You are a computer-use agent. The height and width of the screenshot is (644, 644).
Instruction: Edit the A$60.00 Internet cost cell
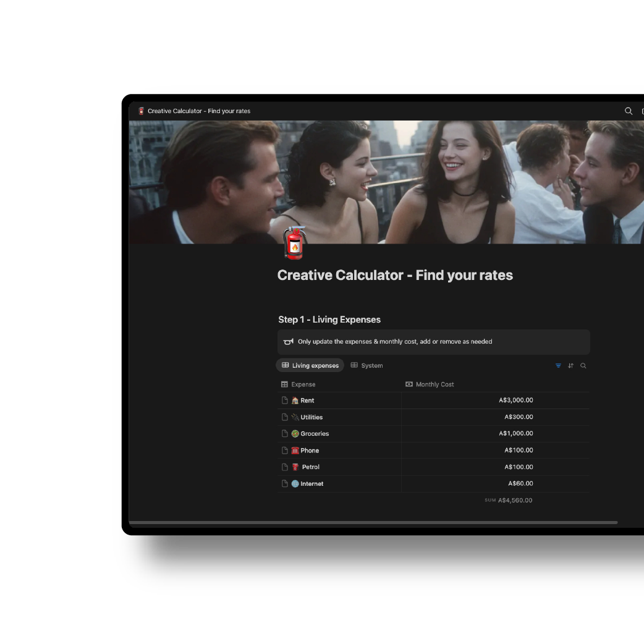coord(495,483)
